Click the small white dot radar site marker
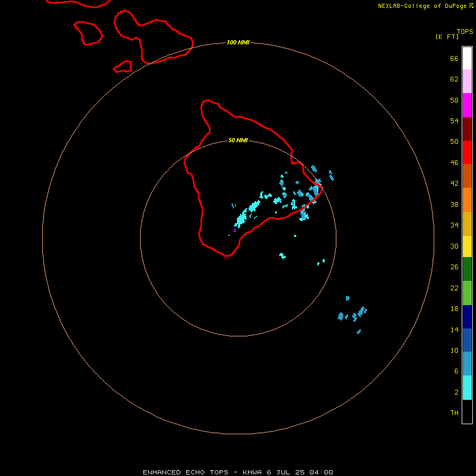The width and height of the screenshot is (476, 476). coord(229,235)
